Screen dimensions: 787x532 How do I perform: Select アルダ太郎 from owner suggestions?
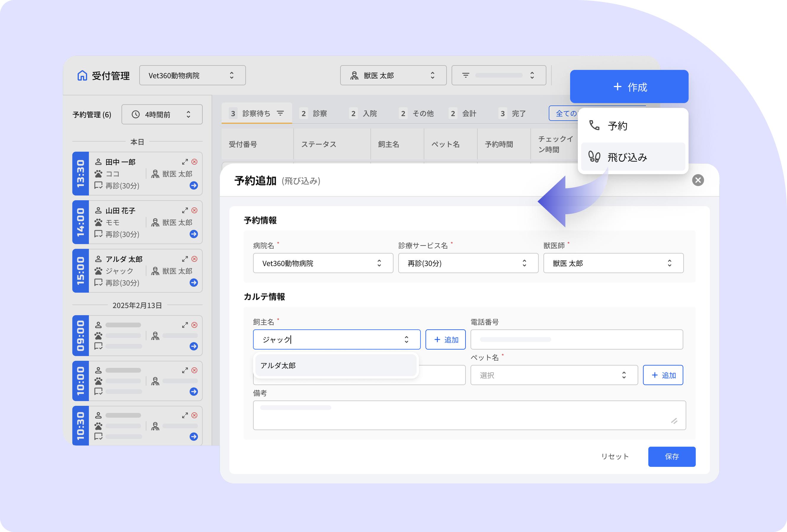(336, 366)
